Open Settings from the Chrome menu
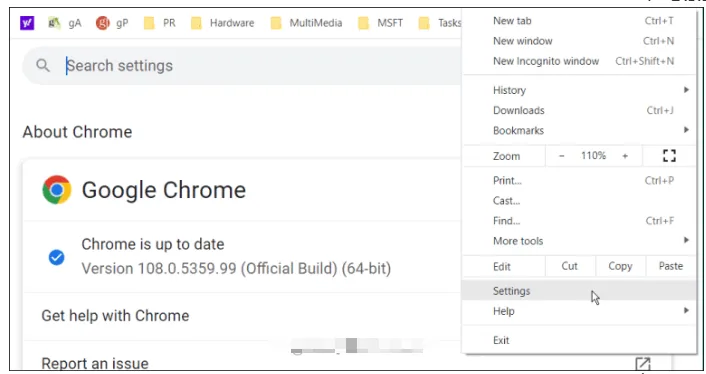This screenshot has height=374, width=706. (x=580, y=291)
